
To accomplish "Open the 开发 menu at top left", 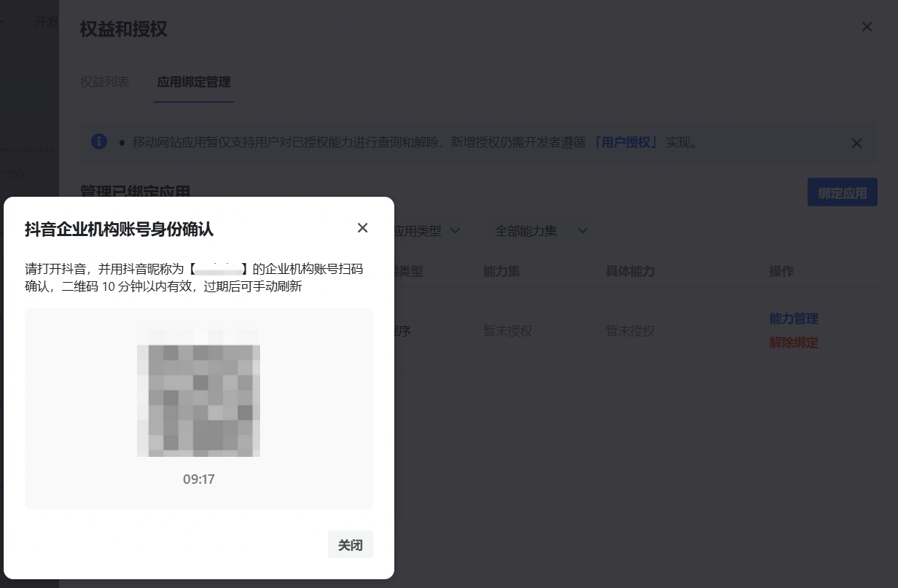I will [x=46, y=22].
